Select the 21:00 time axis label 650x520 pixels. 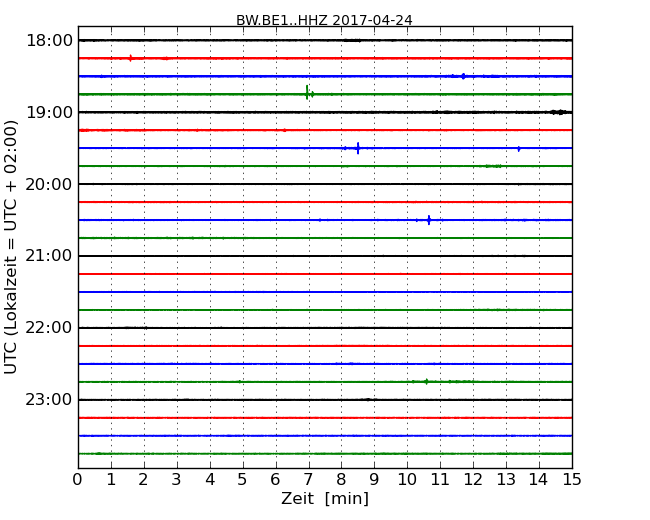[49, 256]
